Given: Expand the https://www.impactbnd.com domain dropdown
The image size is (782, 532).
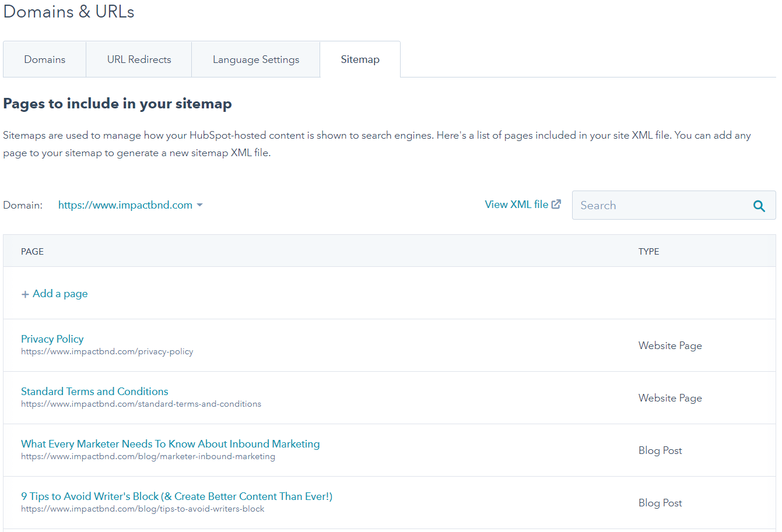Looking at the screenshot, I should (125, 205).
